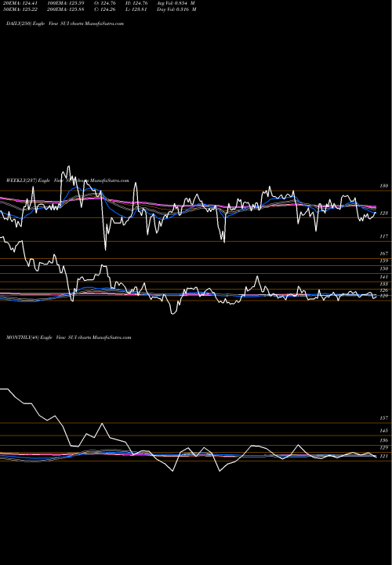
Task: Click the 167 price axis label
Action: 384,253
